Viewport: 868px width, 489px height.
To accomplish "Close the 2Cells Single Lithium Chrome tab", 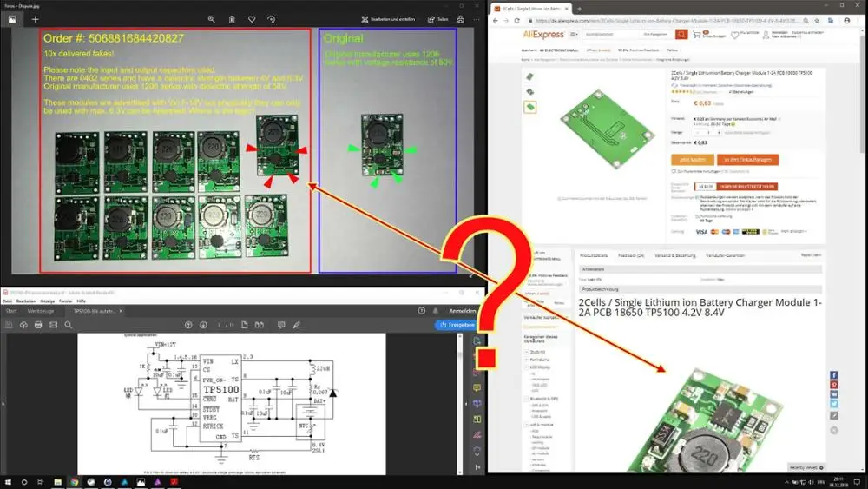I will (566, 9).
